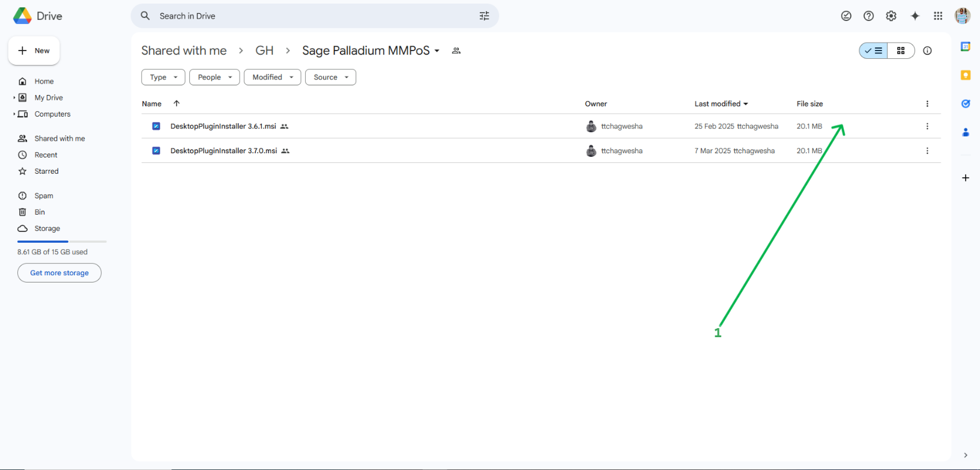Click the Owner column header
This screenshot has width=980, height=470.
coord(596,104)
